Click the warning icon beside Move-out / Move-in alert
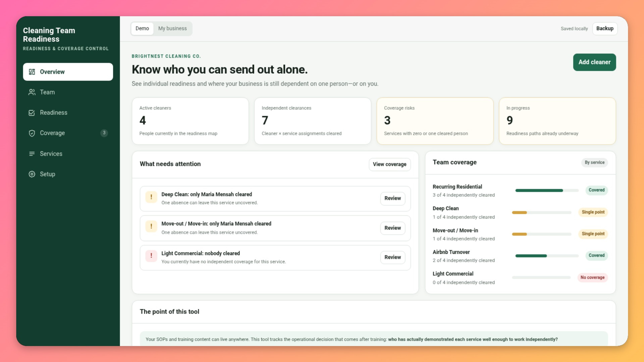Viewport: 644px width, 362px height. [151, 226]
